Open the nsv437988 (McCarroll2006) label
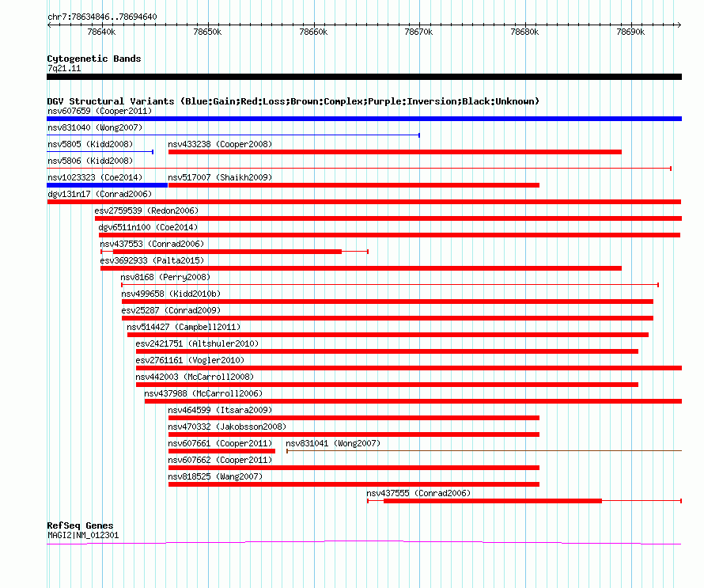Viewport: 704px width, 588px height. tap(203, 393)
